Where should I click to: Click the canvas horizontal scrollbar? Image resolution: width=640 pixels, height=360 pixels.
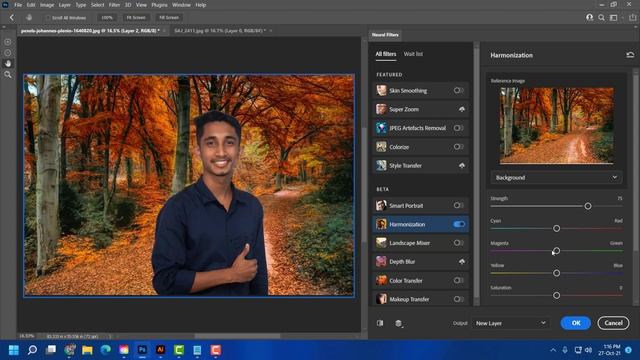point(237,336)
